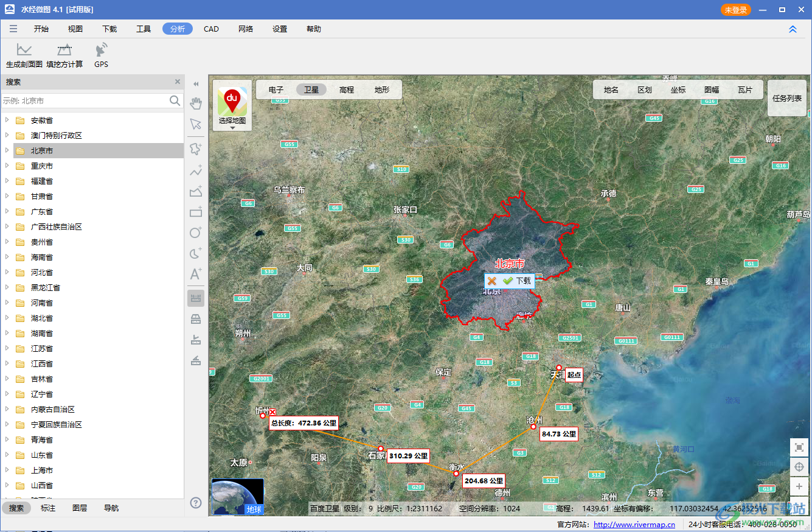Viewport: 812px width, 532px height.
Task: Select the draw polygon tool
Action: click(x=196, y=191)
